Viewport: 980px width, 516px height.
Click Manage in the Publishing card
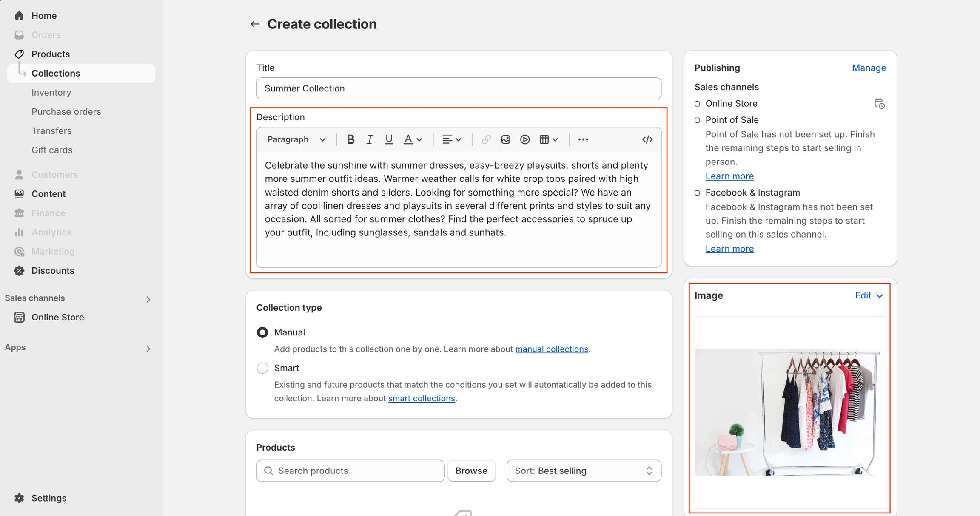tap(869, 68)
